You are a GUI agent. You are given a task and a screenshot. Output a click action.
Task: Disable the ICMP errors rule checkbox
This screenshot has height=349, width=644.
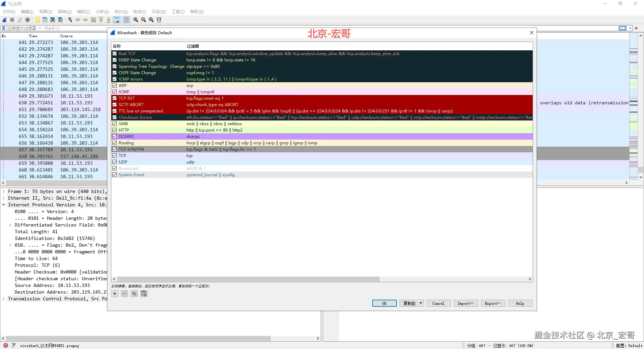115,79
